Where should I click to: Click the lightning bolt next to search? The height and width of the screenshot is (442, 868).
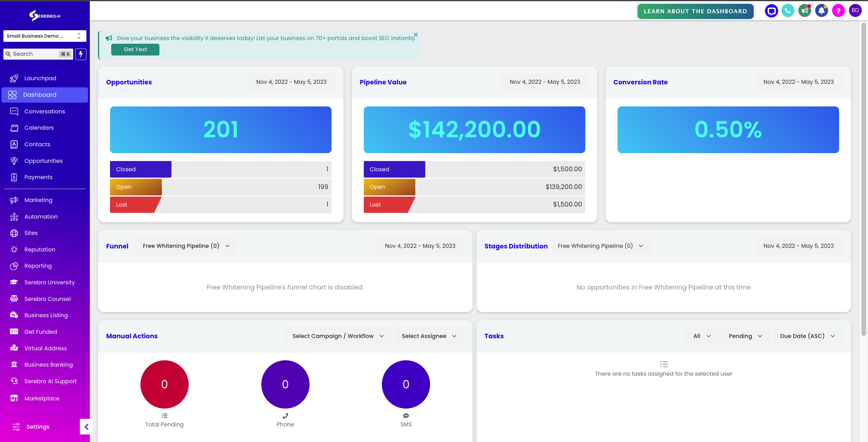pos(81,54)
